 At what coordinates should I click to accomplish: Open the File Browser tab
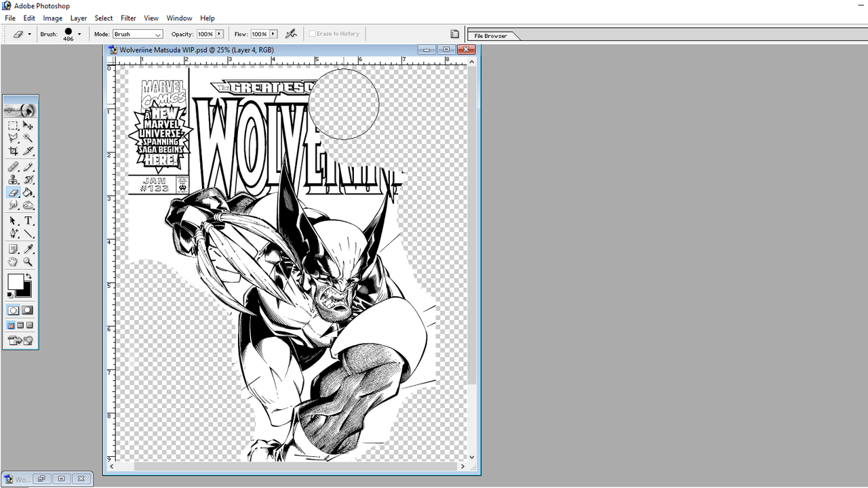click(x=490, y=36)
